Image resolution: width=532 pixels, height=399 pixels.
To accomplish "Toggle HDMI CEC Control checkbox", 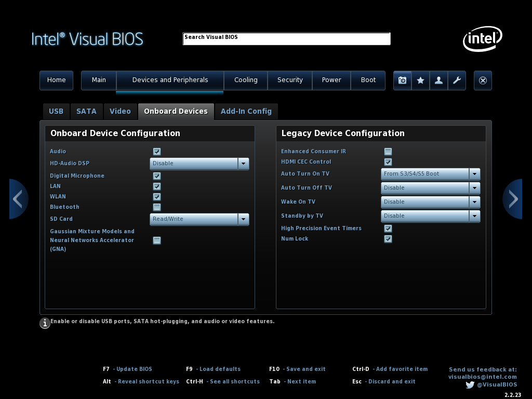I will pyautogui.click(x=388, y=162).
